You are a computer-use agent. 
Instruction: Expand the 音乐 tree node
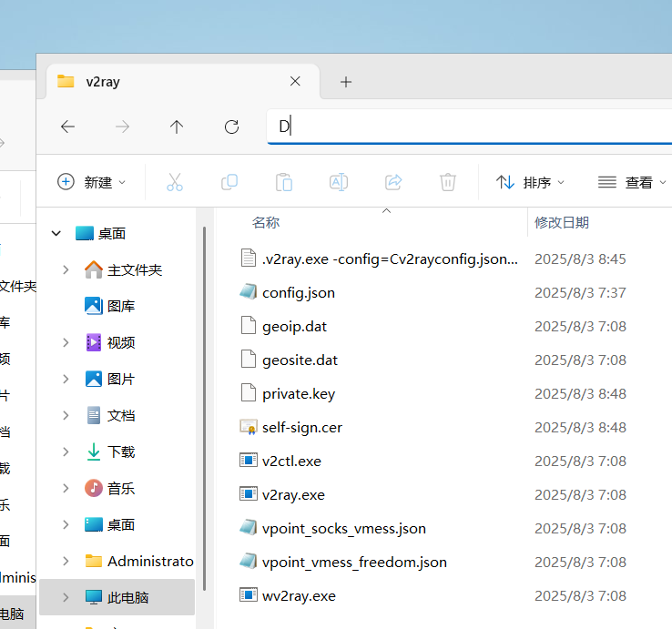tap(66, 489)
